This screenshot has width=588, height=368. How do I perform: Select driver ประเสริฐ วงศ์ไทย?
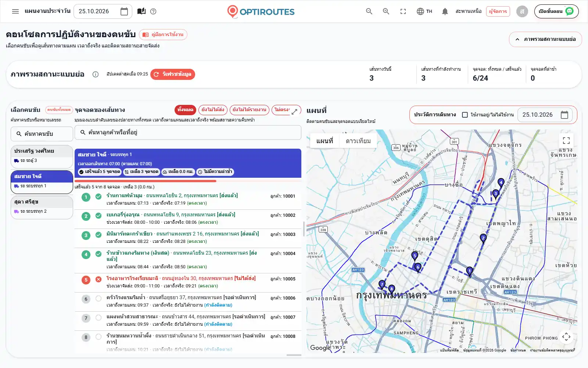tap(42, 156)
